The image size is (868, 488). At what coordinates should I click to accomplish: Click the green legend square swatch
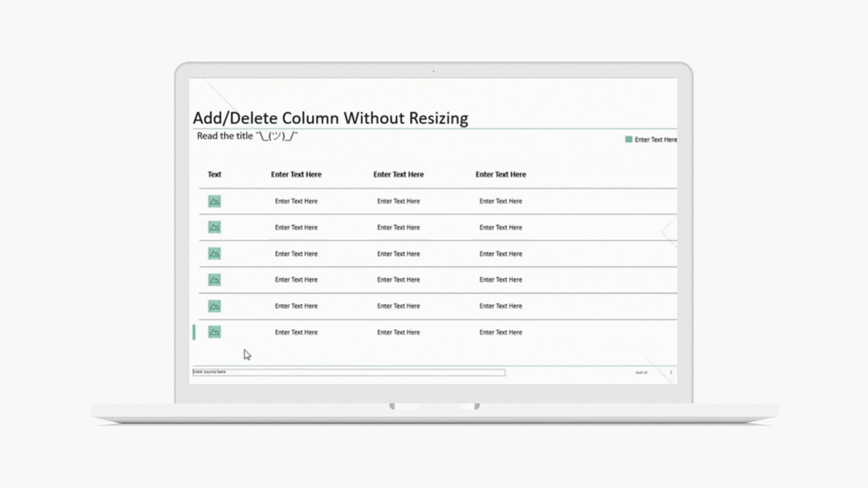tap(628, 140)
